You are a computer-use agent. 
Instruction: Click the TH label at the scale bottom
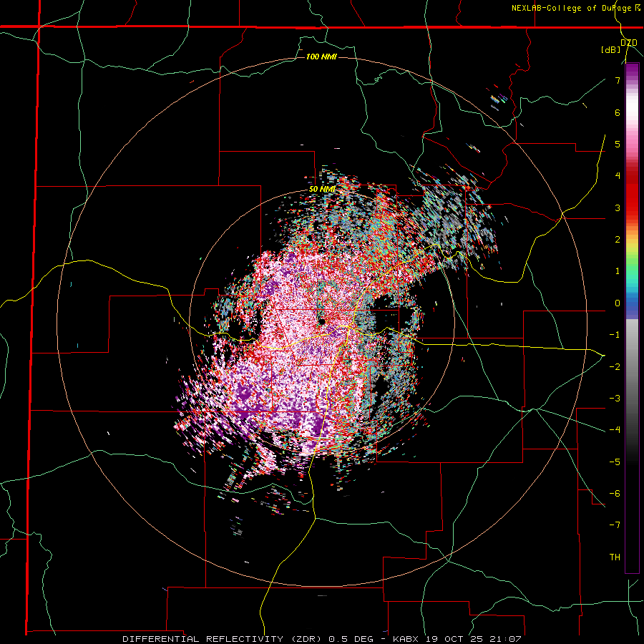coord(615,557)
